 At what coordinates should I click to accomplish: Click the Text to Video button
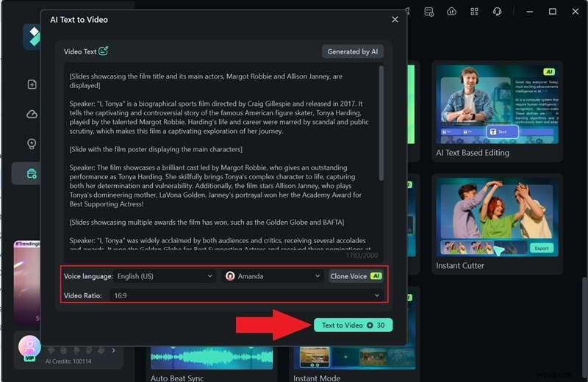point(354,325)
